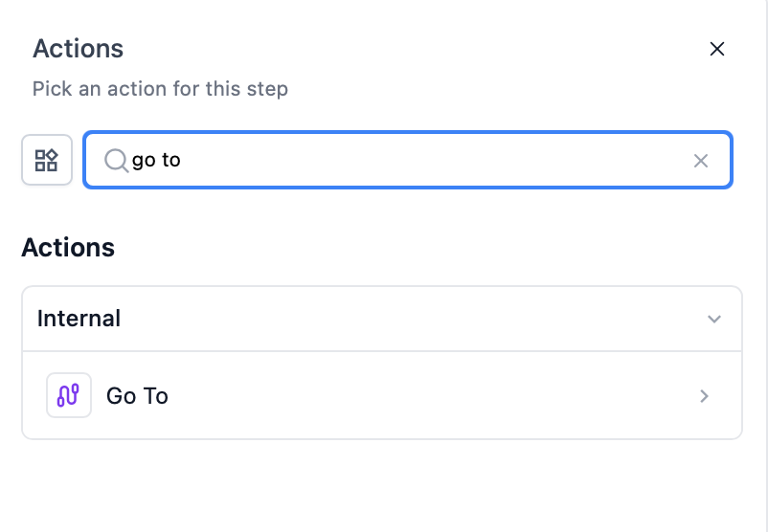Select the Go To action label

[137, 396]
